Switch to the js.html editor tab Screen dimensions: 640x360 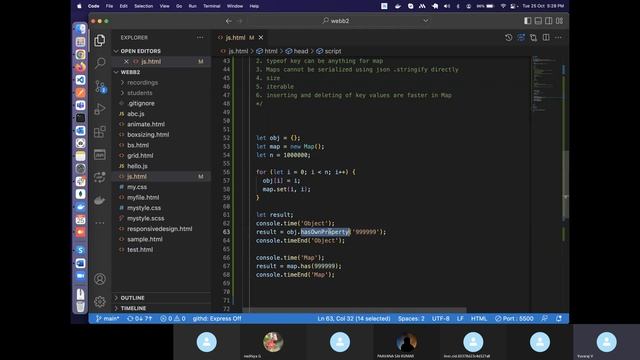coord(236,38)
